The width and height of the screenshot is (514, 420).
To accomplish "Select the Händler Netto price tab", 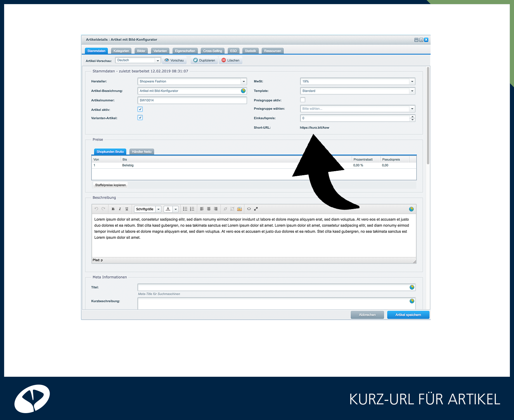I will point(142,152).
